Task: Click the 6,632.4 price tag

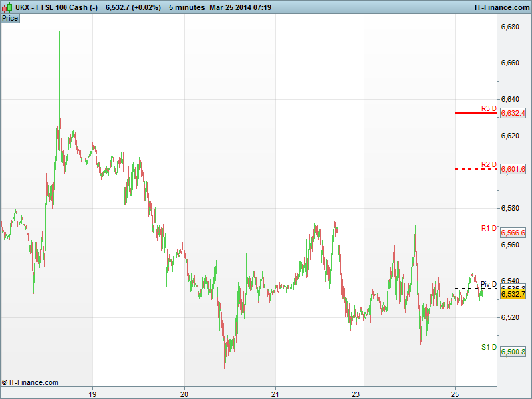Action: click(x=513, y=114)
